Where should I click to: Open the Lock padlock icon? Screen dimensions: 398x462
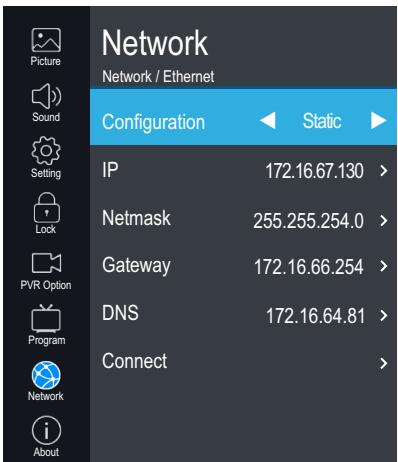[47, 207]
